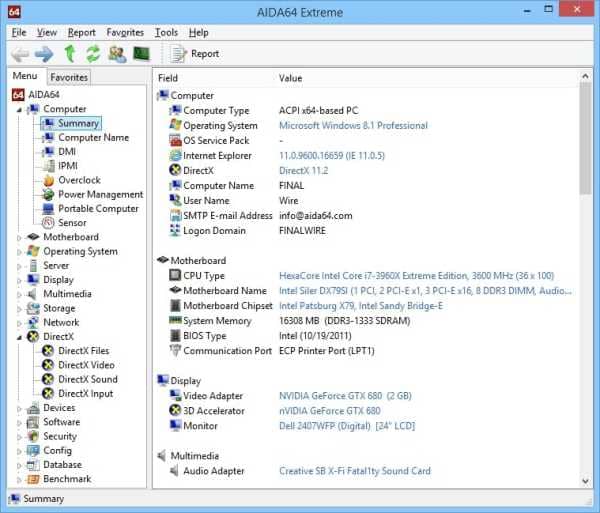Expand the Network tree node
600x513 pixels.
point(19,323)
